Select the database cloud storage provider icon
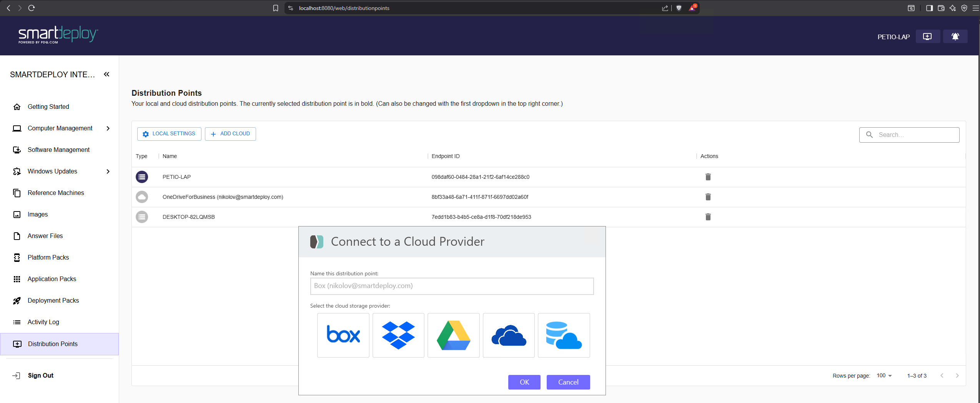 pyautogui.click(x=564, y=335)
